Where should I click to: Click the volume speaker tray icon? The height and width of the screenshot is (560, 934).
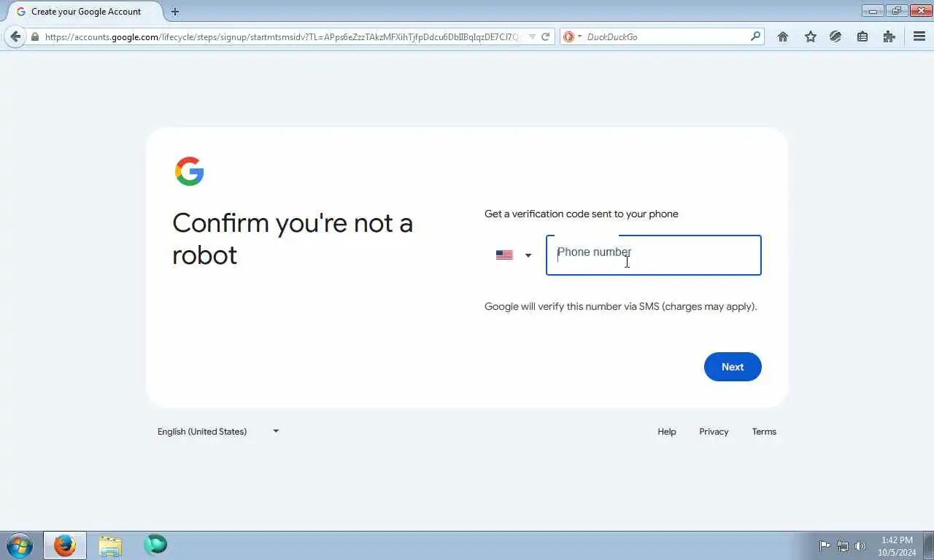pyautogui.click(x=860, y=546)
